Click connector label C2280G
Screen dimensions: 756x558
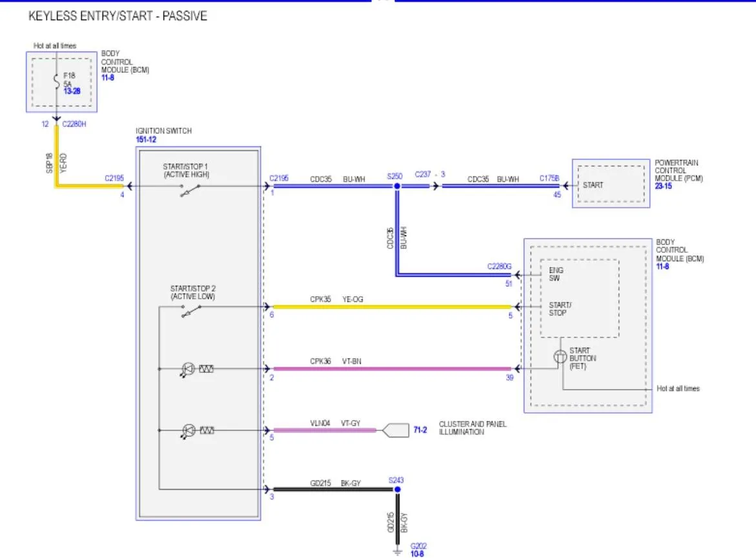500,266
